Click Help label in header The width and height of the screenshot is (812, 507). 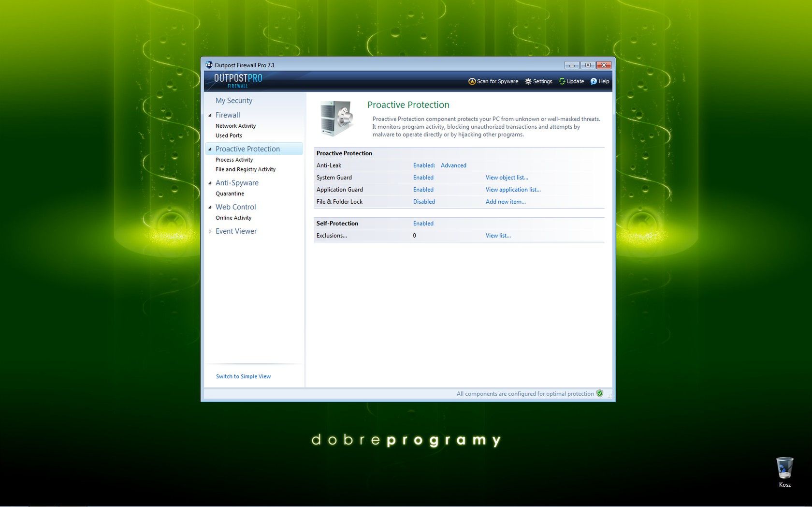click(604, 81)
